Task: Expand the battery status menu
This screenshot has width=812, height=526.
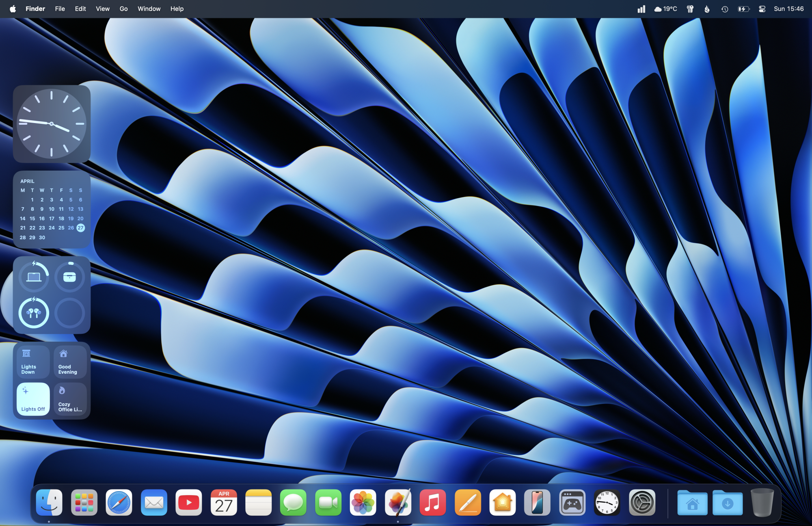Action: (743, 9)
